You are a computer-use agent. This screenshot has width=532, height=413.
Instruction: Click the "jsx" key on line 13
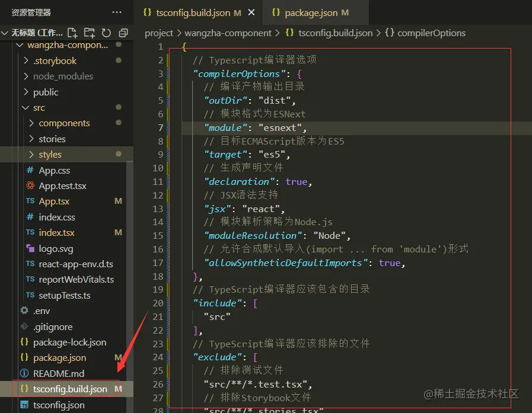(x=217, y=209)
